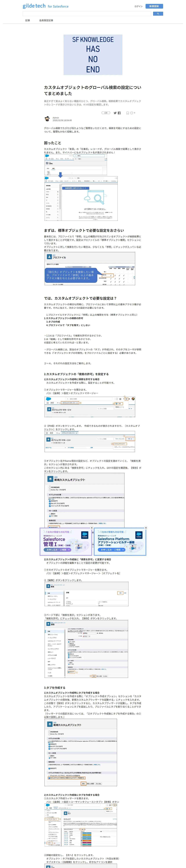Click the blue magnifier search button
Screen dimensions: 186x868
click(158, 14)
